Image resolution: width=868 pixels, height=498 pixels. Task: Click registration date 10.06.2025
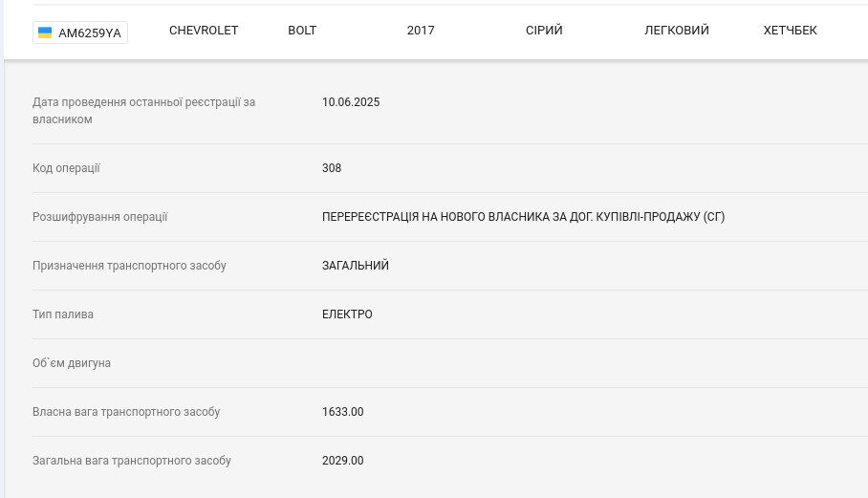coord(351,102)
